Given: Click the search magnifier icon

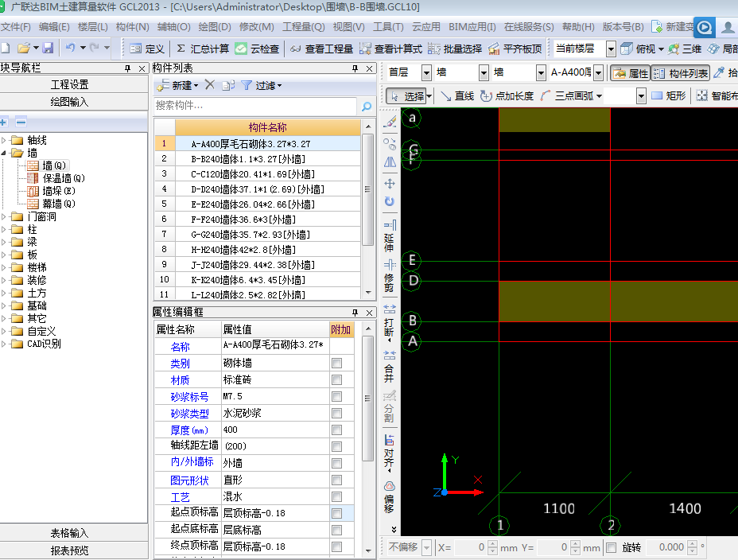Looking at the screenshot, I should tap(367, 106).
